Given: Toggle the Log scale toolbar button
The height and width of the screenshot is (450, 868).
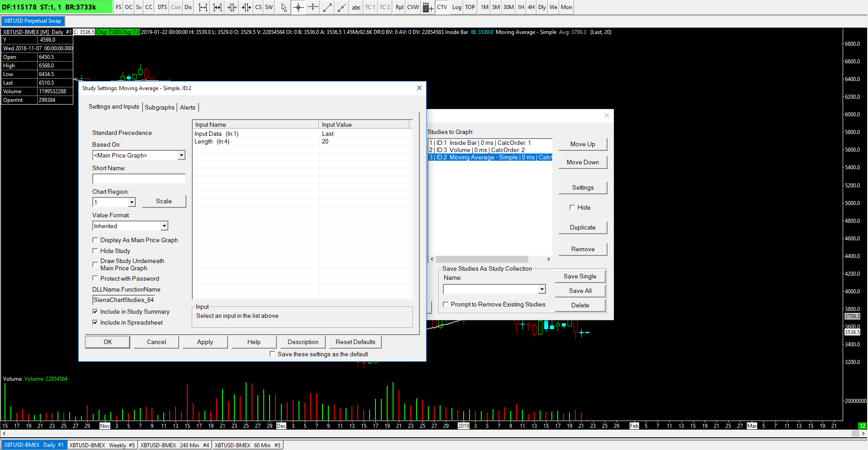Looking at the screenshot, I should (x=457, y=7).
